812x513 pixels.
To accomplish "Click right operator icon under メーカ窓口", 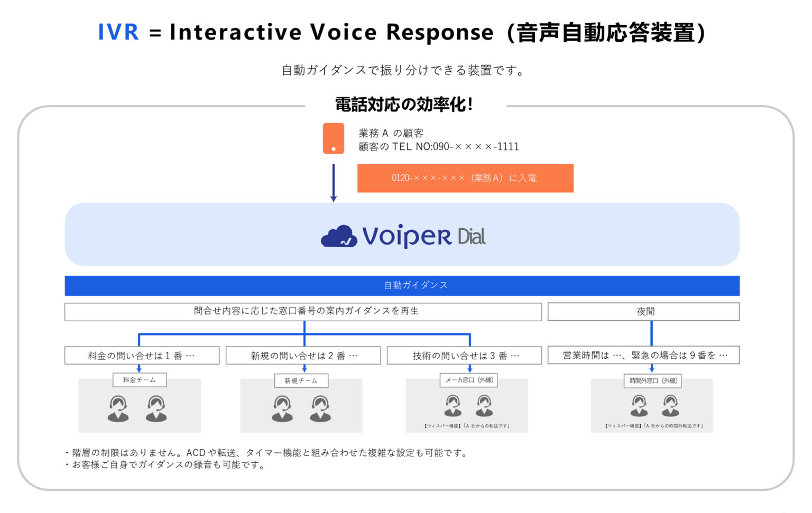I will [484, 406].
